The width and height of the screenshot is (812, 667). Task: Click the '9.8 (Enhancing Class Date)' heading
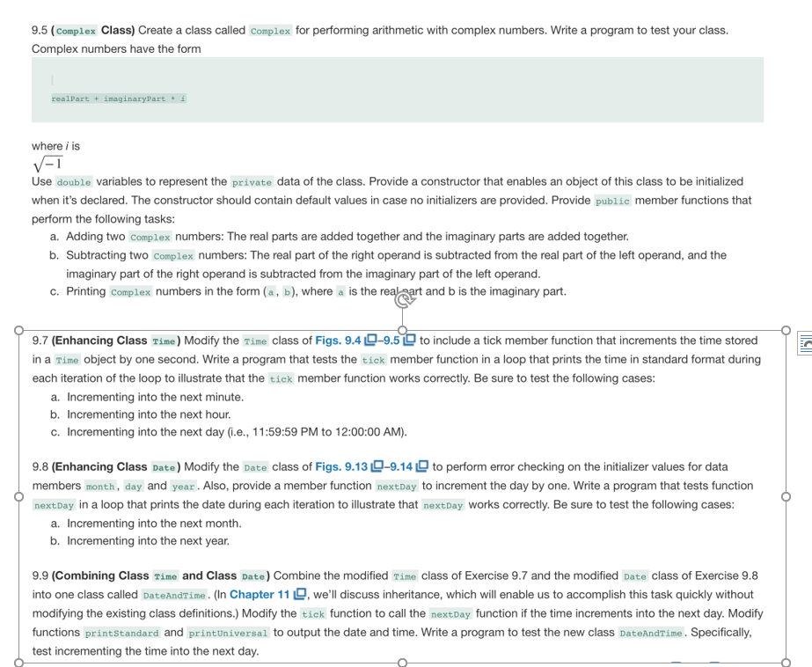click(x=106, y=467)
